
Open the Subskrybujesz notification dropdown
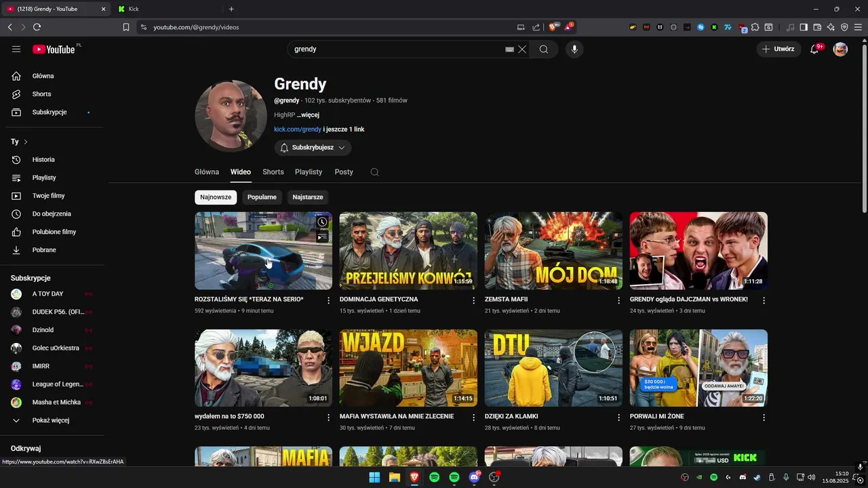point(313,147)
